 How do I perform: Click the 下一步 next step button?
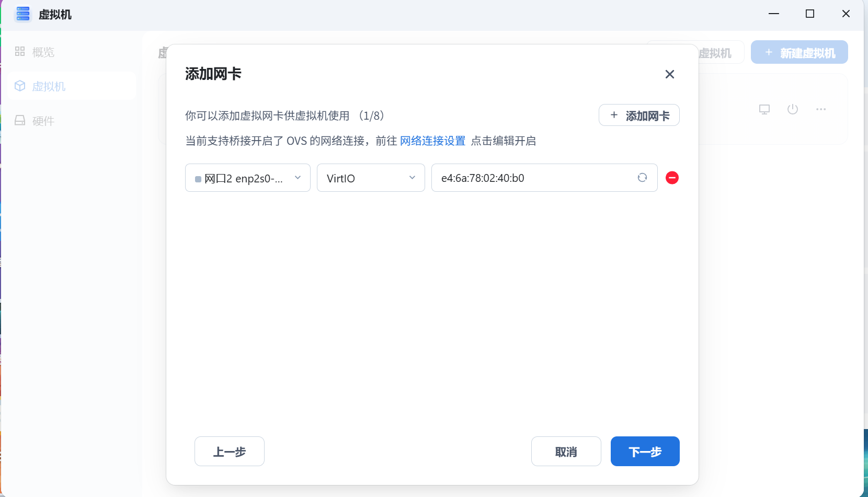(644, 451)
